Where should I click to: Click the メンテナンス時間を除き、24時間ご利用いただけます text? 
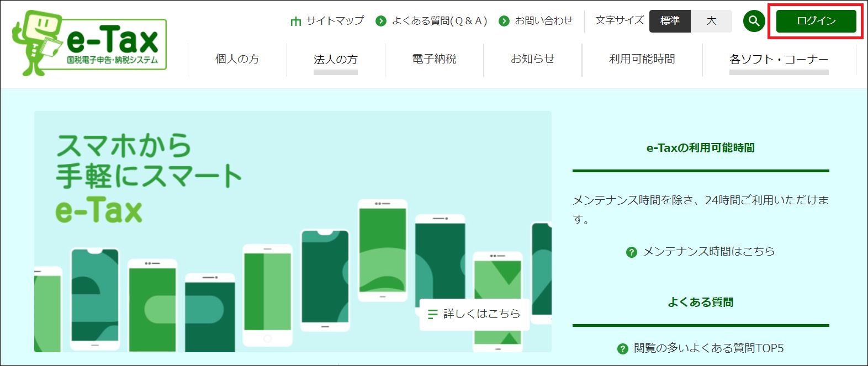[x=701, y=210]
